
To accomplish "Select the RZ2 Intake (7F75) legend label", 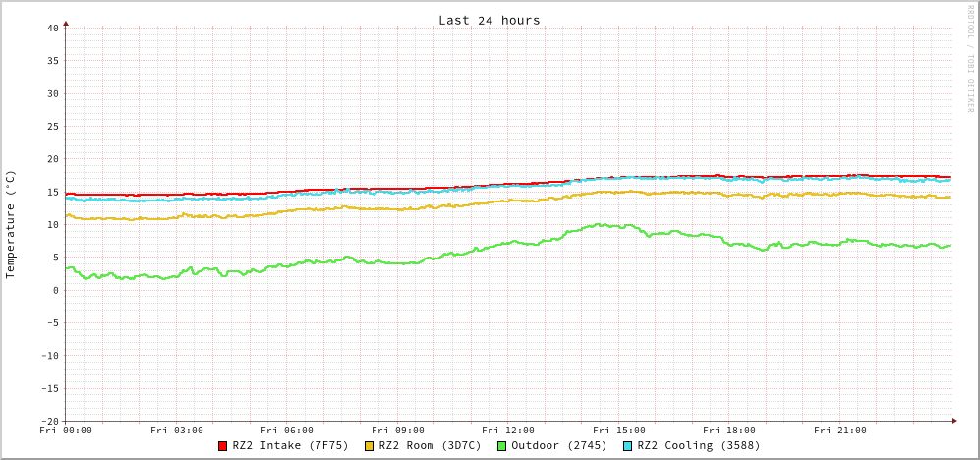I will click(290, 445).
